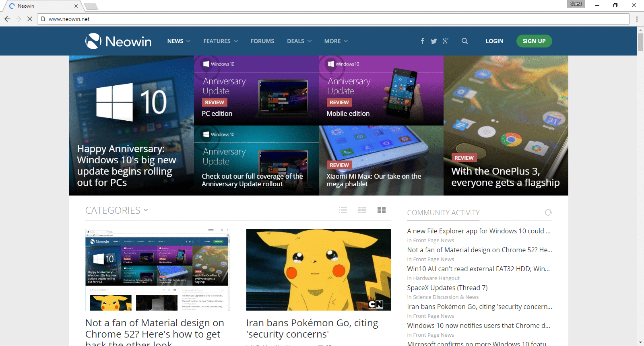Click 'Front Page News' under File Explorer post

[433, 240]
